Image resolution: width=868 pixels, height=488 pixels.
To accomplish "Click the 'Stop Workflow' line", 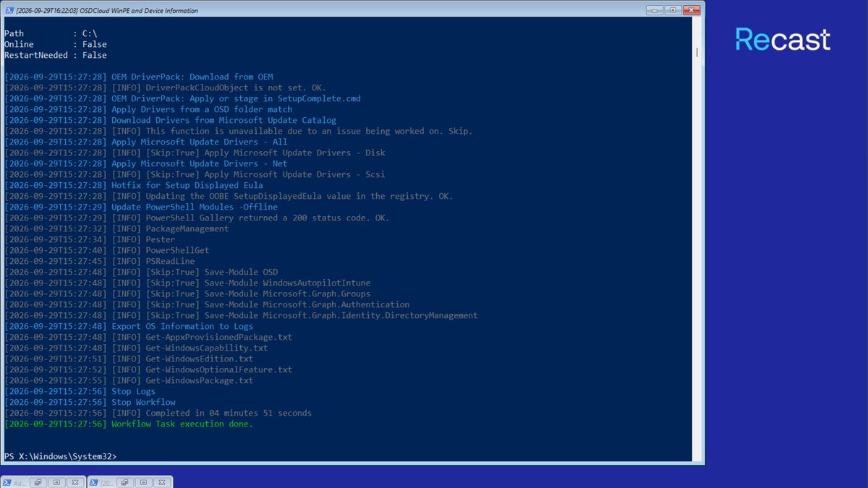I will click(x=90, y=402).
